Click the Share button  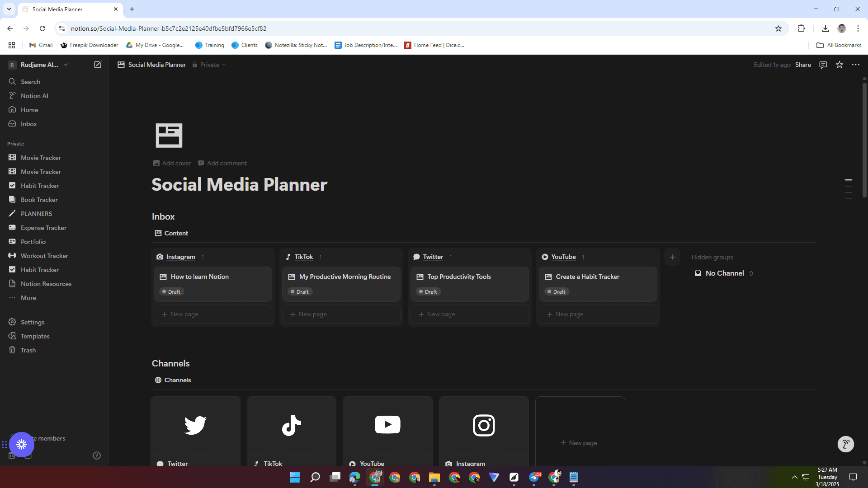click(x=803, y=65)
